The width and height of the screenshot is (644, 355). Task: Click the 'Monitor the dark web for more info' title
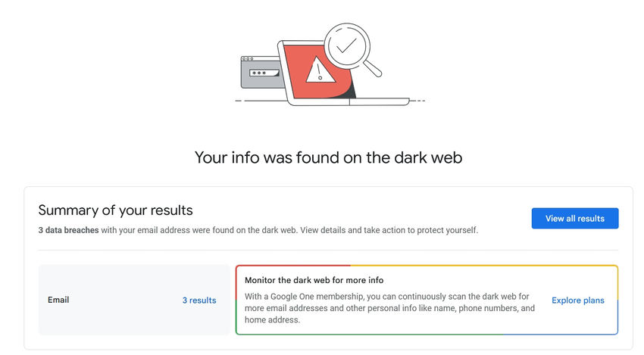[314, 281]
